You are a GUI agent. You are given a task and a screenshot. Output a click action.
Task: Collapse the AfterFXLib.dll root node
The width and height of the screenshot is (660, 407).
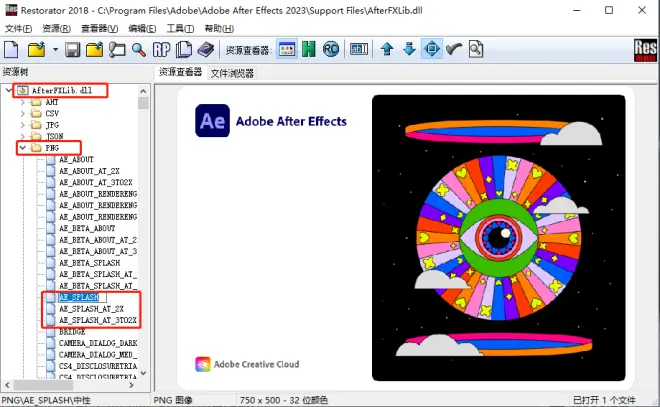pos(9,90)
